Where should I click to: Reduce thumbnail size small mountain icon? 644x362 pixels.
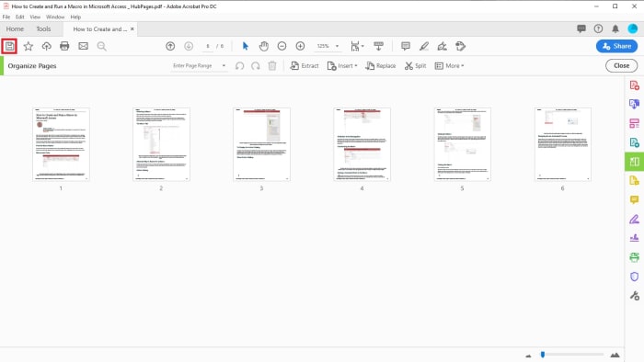[528, 356]
